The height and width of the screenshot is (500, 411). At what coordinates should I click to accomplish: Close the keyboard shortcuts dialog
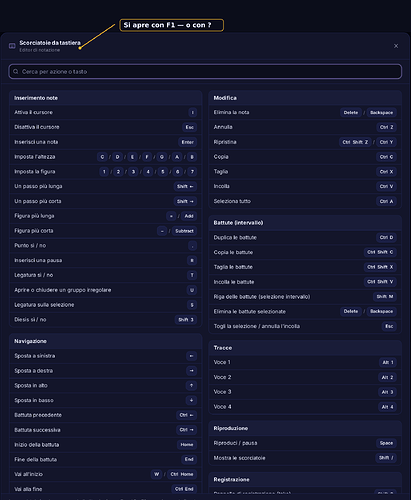point(396,46)
